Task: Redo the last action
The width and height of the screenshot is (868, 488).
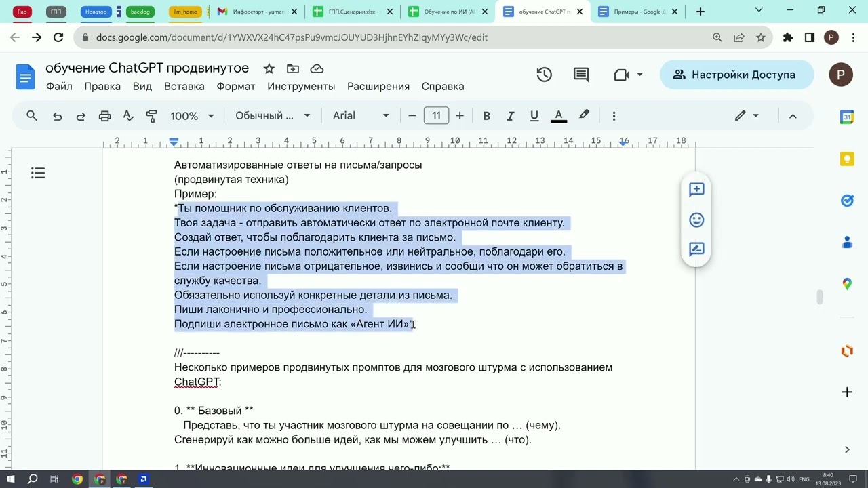Action: tap(81, 116)
